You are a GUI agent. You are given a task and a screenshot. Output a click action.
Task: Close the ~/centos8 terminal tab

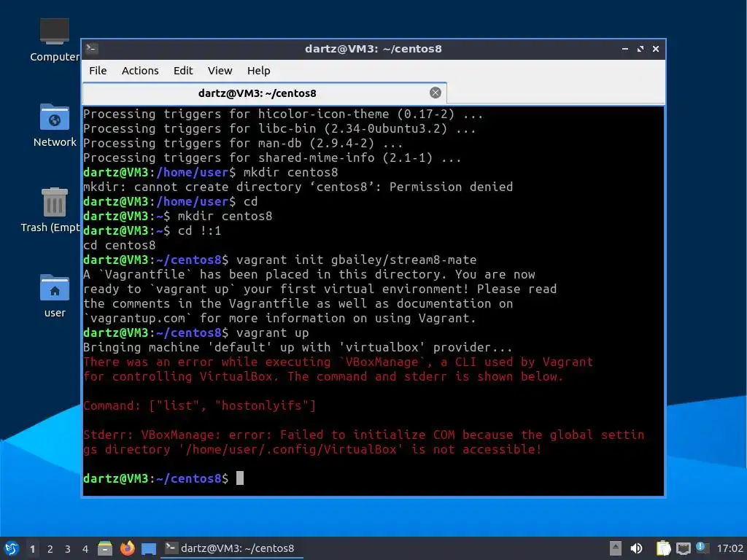[x=435, y=93]
